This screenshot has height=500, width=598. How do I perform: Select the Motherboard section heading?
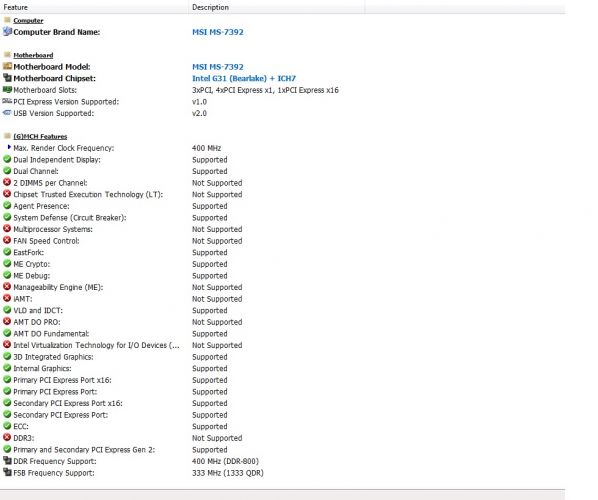(x=33, y=55)
